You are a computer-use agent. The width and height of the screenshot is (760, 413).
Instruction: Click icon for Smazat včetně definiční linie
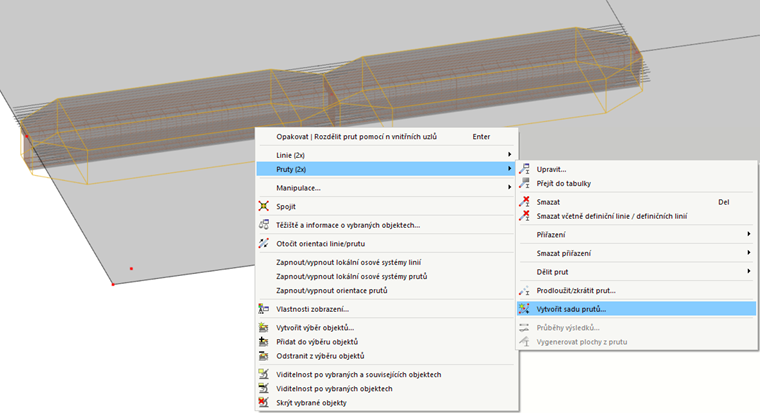coord(524,216)
